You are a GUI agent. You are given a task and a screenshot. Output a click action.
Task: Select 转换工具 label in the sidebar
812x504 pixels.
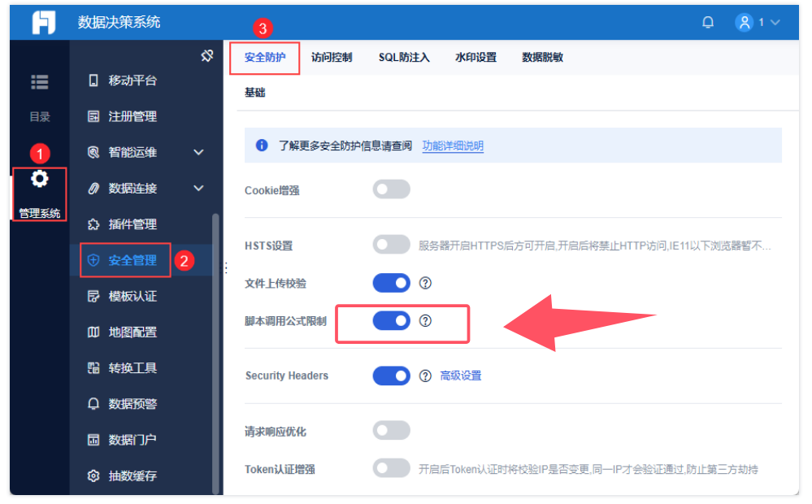point(132,367)
